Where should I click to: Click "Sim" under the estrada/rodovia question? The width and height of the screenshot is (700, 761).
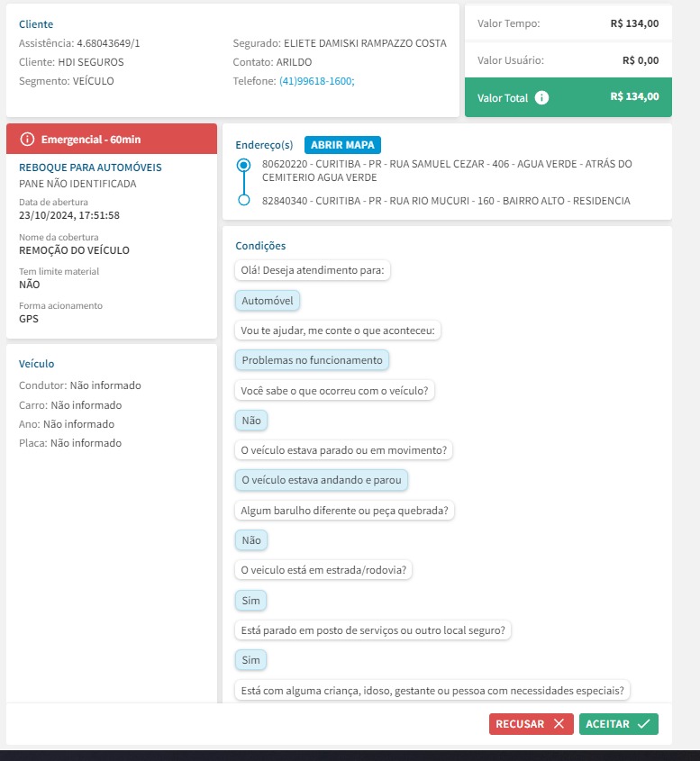click(251, 600)
